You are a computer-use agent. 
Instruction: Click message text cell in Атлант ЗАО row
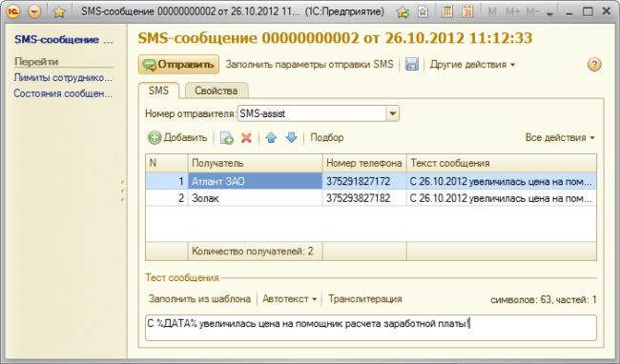click(502, 181)
